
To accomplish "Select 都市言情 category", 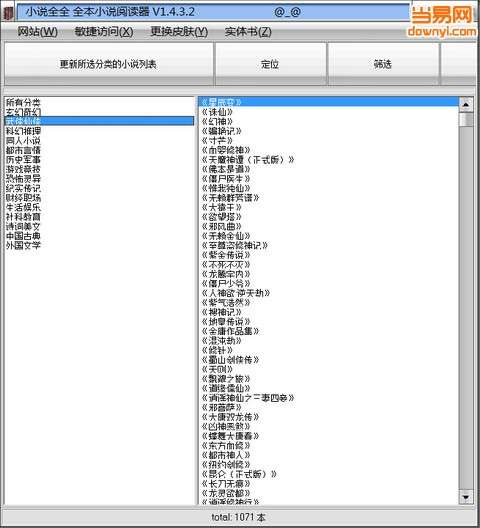I will [23, 150].
